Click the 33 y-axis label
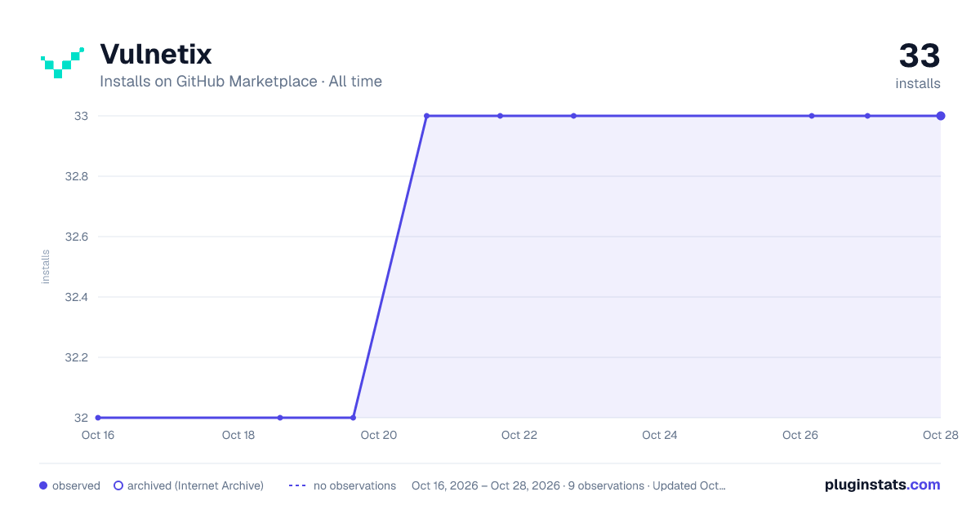This screenshot has height=514, width=980. pos(82,116)
